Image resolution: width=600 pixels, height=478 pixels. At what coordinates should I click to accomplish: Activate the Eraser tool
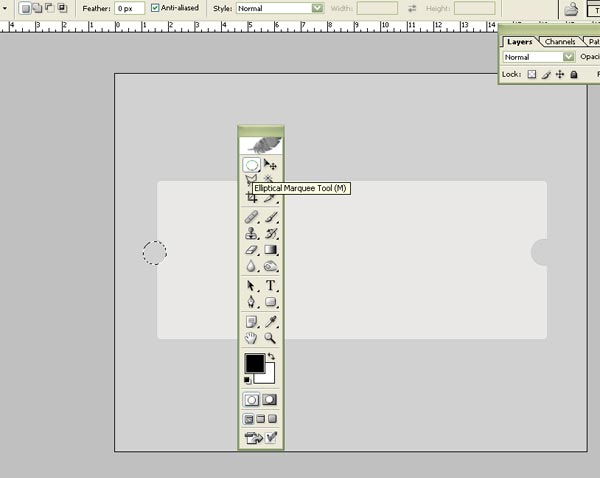pyautogui.click(x=251, y=250)
